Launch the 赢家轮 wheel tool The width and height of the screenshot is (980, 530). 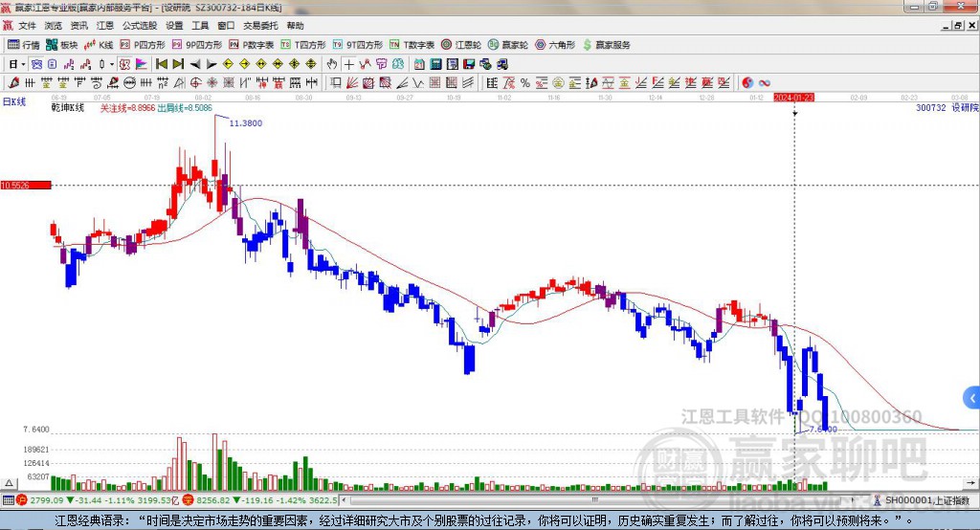(x=508, y=45)
